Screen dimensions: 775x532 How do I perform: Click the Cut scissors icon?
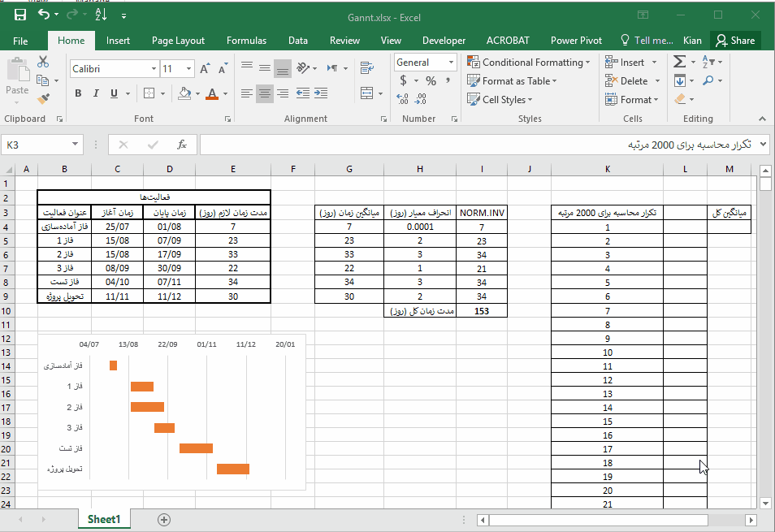(x=43, y=63)
